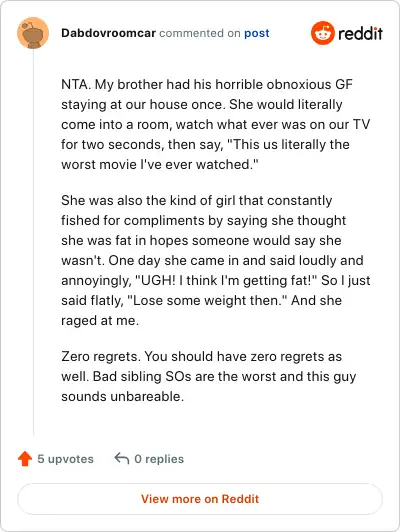Click the Dabdovroomcar user avatar
400x532 pixels.
tap(33, 33)
